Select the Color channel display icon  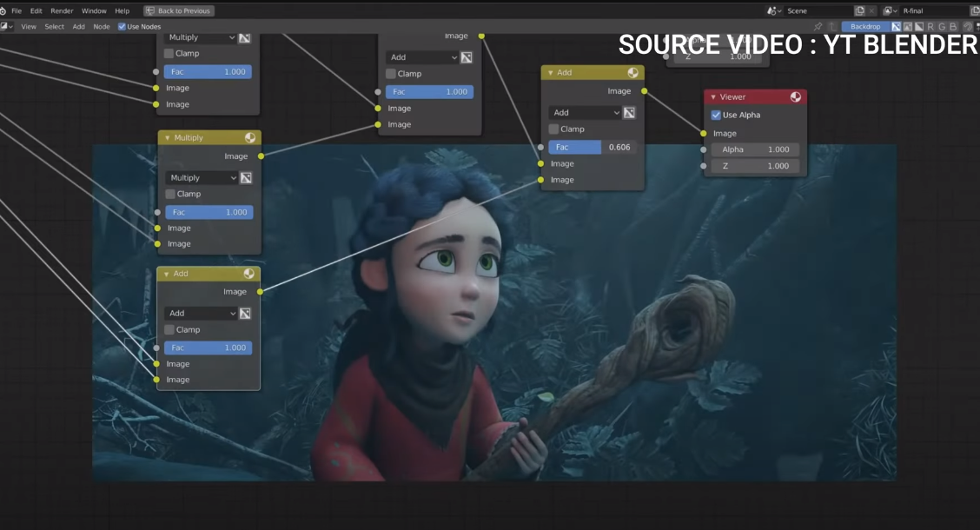click(908, 26)
